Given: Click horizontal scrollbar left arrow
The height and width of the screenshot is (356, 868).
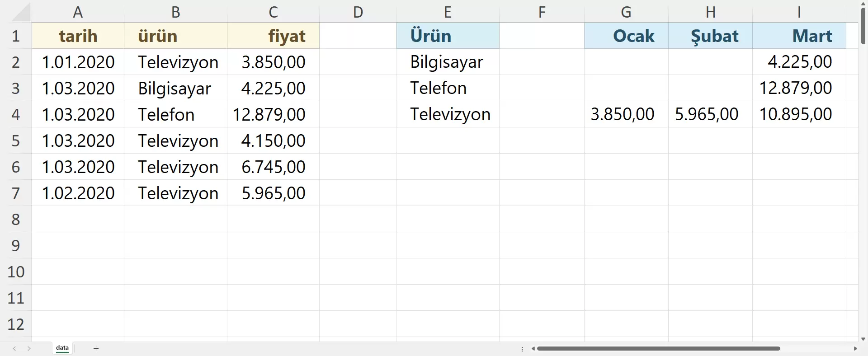Looking at the screenshot, I should point(533,348).
